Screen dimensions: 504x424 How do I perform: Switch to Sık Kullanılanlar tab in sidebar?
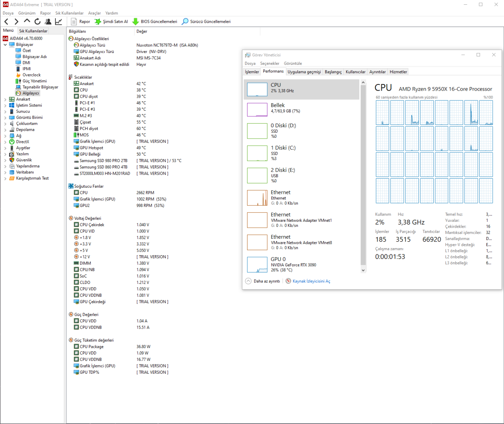33,31
